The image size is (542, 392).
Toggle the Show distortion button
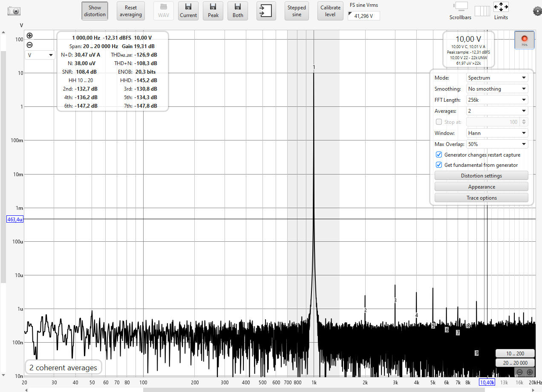[x=95, y=11]
